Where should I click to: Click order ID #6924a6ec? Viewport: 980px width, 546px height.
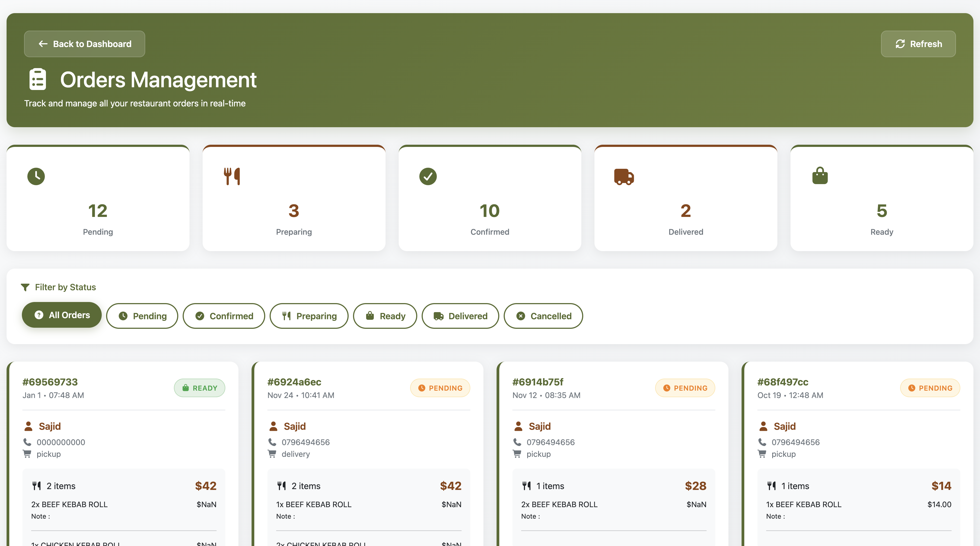[x=294, y=382]
